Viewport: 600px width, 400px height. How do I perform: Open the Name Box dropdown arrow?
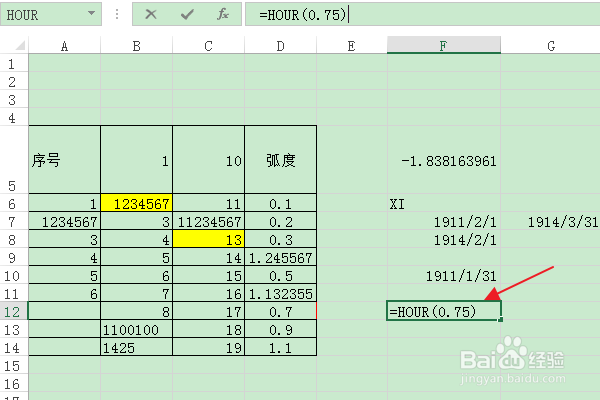click(x=91, y=13)
